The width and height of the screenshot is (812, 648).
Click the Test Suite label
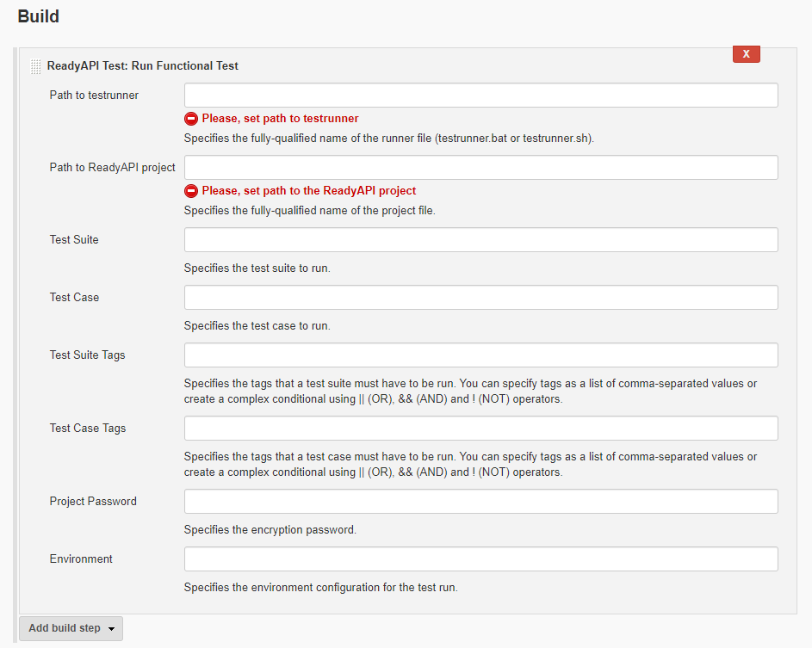click(72, 239)
